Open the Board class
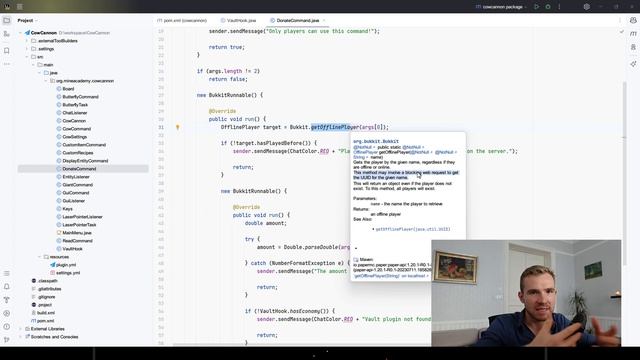 [68, 89]
